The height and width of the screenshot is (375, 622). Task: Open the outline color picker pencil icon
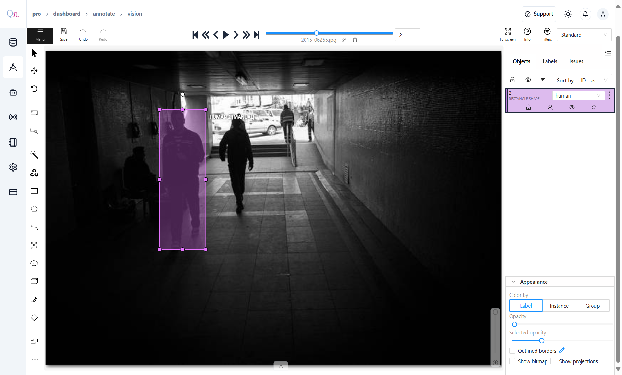pyautogui.click(x=562, y=350)
